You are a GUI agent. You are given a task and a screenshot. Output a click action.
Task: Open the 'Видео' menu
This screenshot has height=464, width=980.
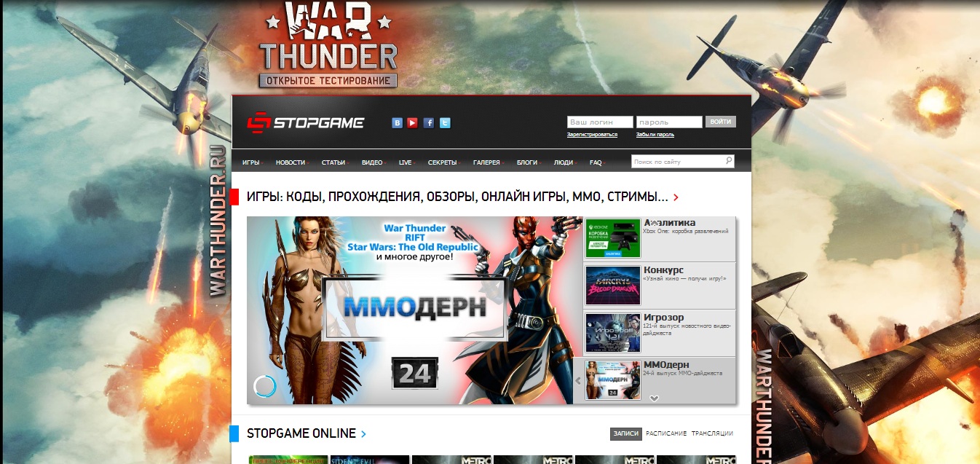(x=372, y=162)
